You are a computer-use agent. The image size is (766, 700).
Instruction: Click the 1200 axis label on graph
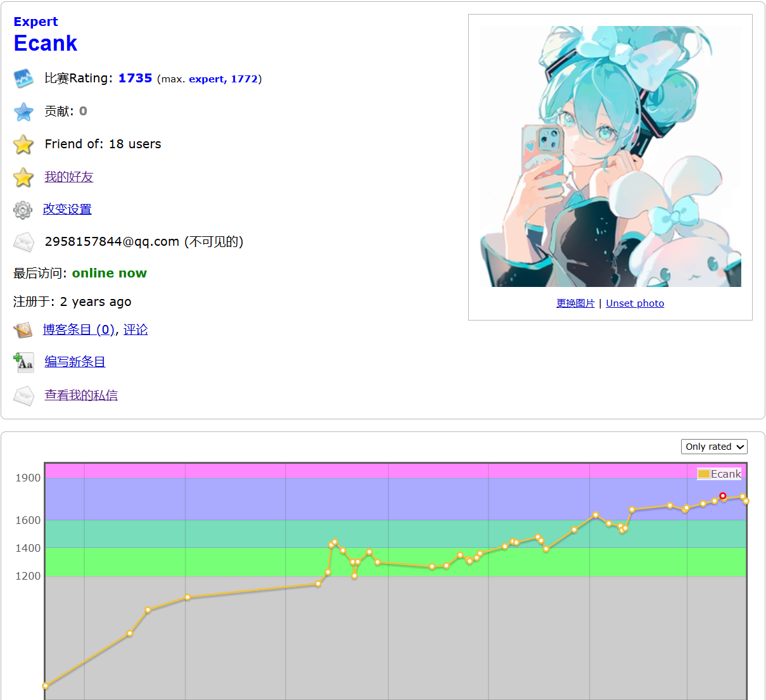pos(28,576)
